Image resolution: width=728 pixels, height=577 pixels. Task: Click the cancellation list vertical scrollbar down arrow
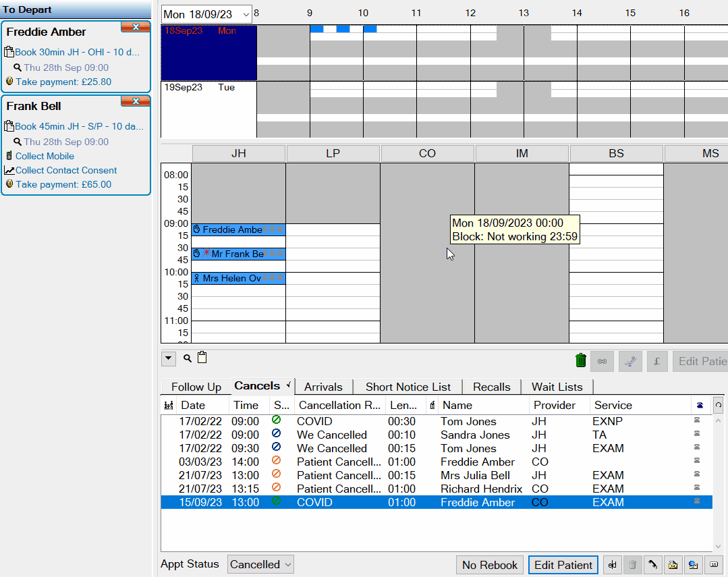tap(719, 547)
